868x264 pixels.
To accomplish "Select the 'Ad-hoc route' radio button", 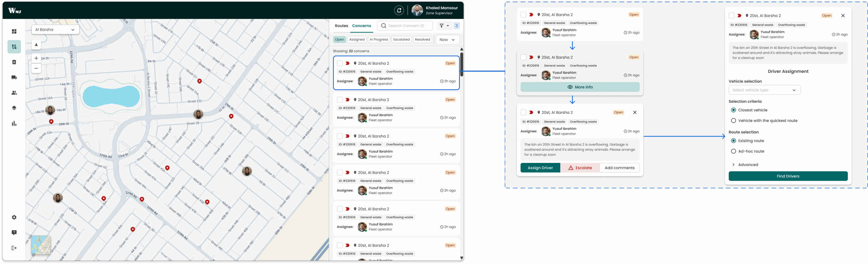I will pyautogui.click(x=734, y=151).
